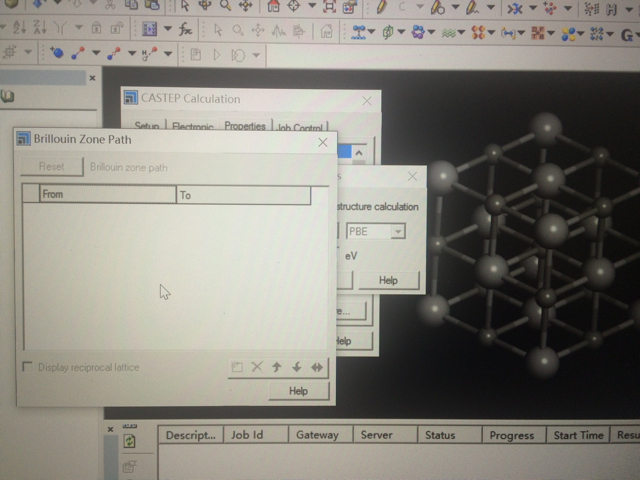Click the green cell module icon
This screenshot has height=480, width=640.
(x=387, y=32)
